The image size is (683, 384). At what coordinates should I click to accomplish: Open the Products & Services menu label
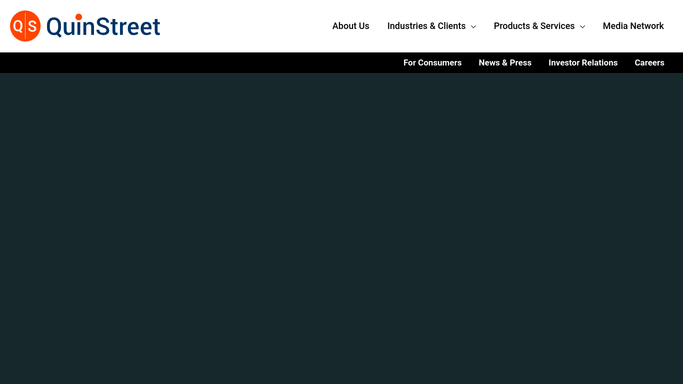(534, 26)
